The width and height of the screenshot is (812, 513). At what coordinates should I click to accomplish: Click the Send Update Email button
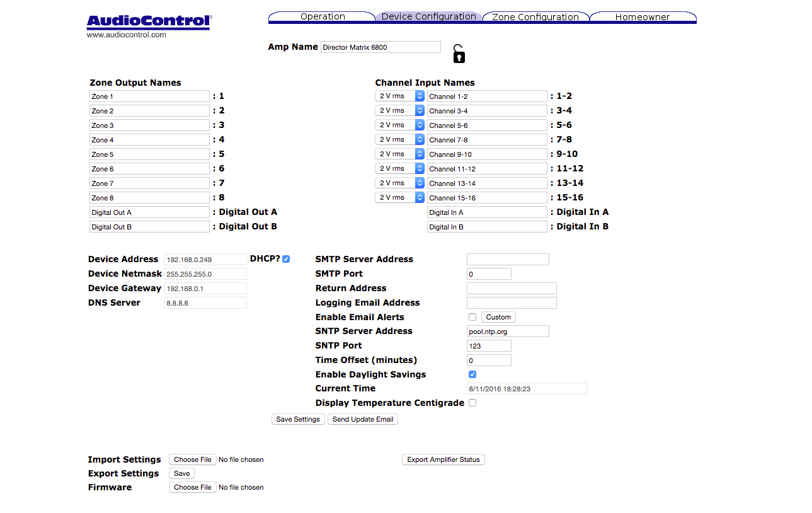(363, 419)
